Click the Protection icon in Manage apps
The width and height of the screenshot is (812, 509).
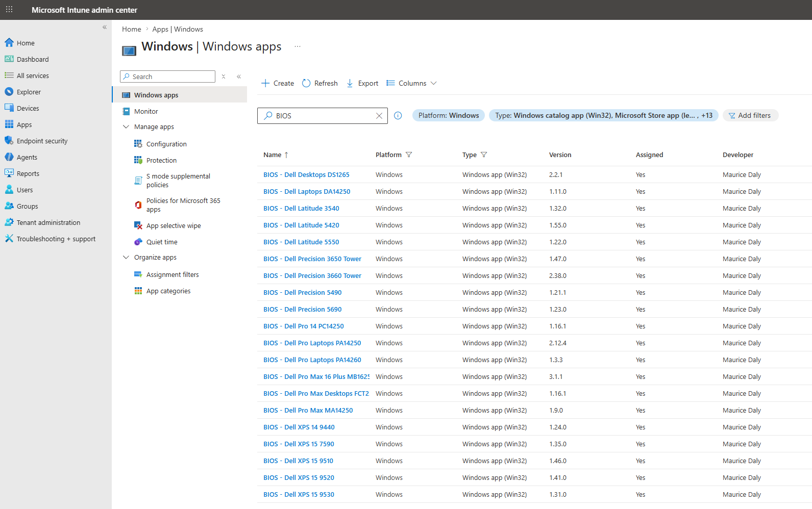(138, 160)
